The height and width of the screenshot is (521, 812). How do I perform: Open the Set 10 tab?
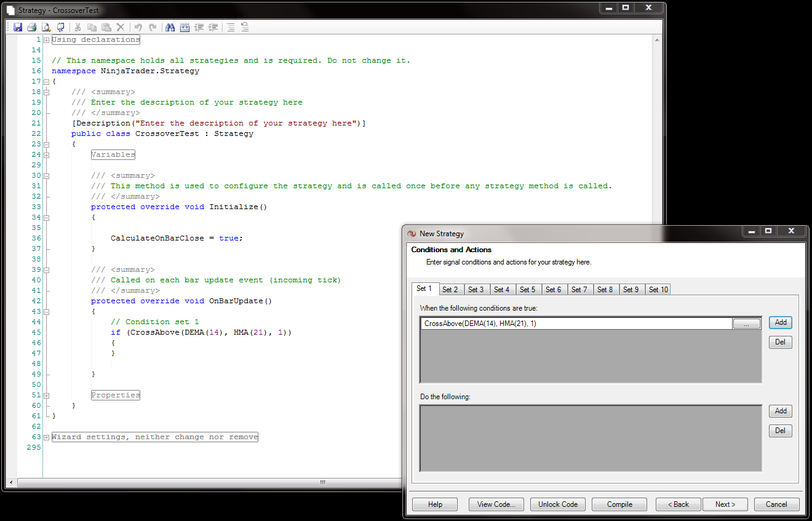click(658, 290)
